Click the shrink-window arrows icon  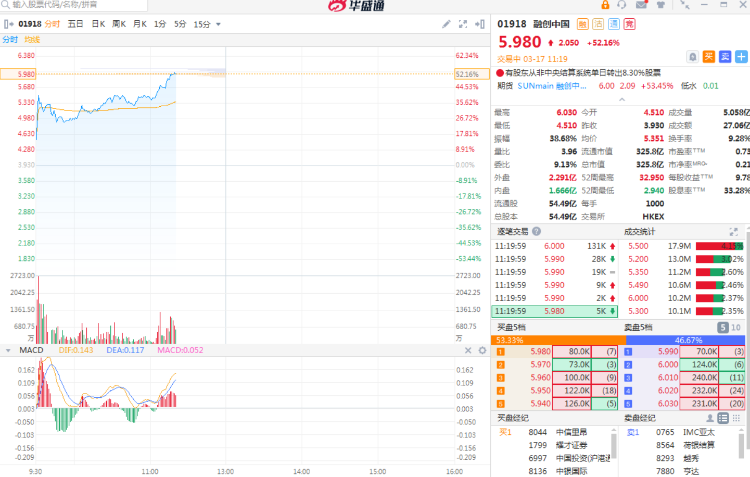point(685,5)
